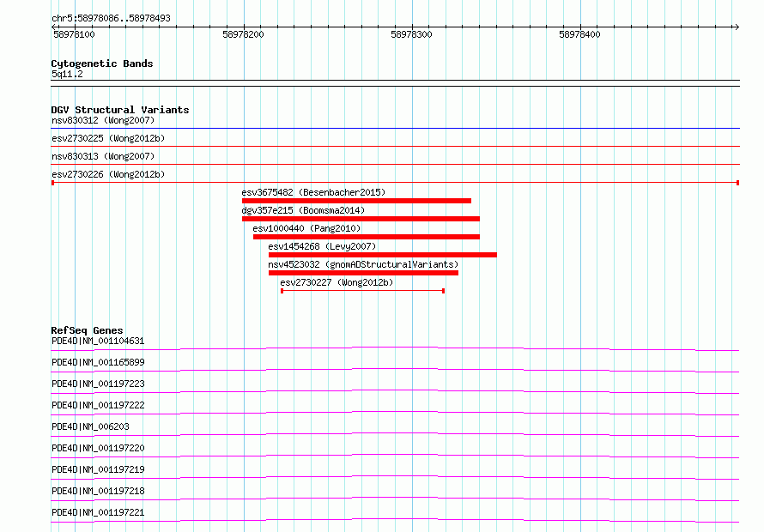Open transcript PDE4D|NM_001104631

(x=98, y=341)
